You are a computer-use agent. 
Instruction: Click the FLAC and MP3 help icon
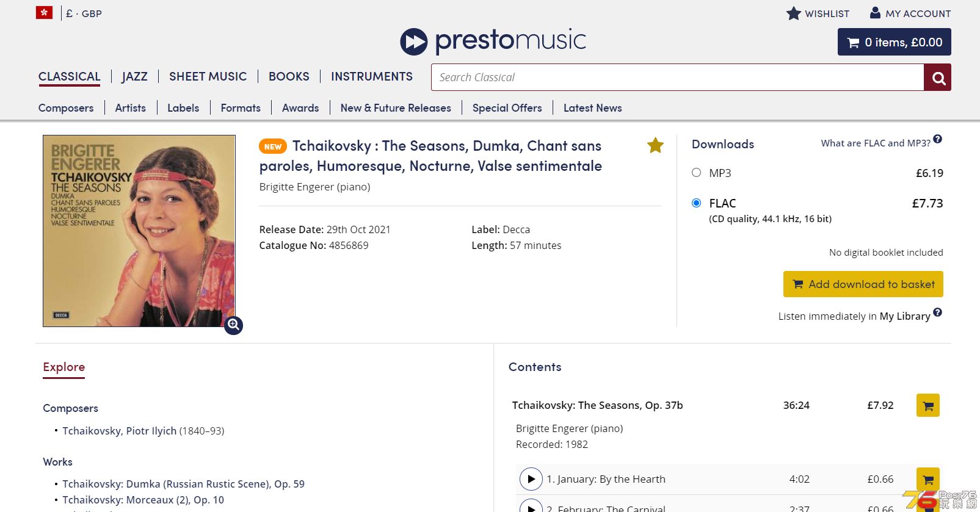coord(937,139)
